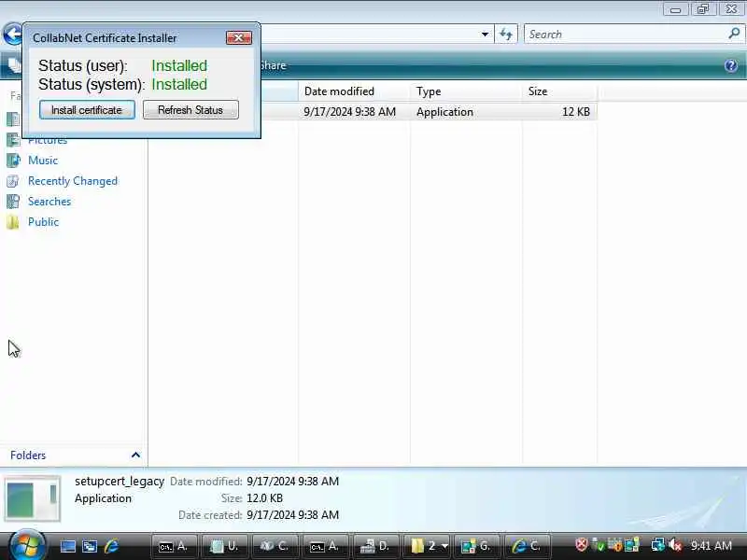The width and height of the screenshot is (747, 560).
Task: Switch to second command prompt taskbar button
Action: point(325,546)
